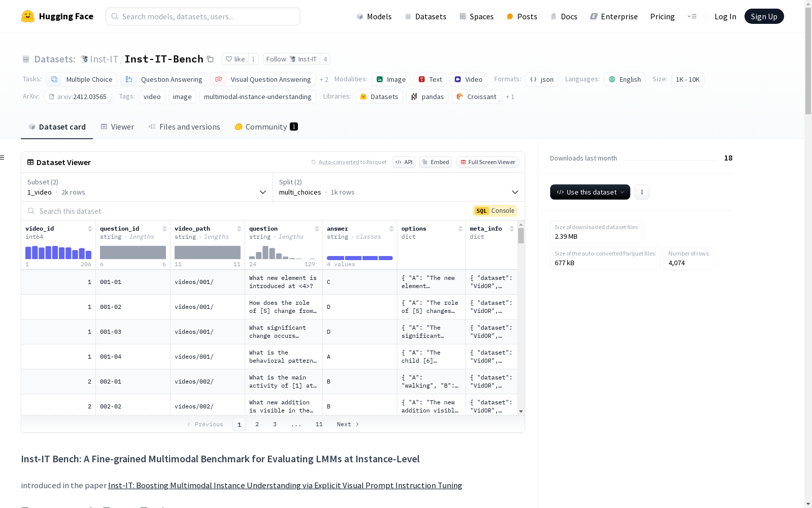Select the Croissant library tag
The width and height of the screenshot is (812, 508).
coord(477,97)
